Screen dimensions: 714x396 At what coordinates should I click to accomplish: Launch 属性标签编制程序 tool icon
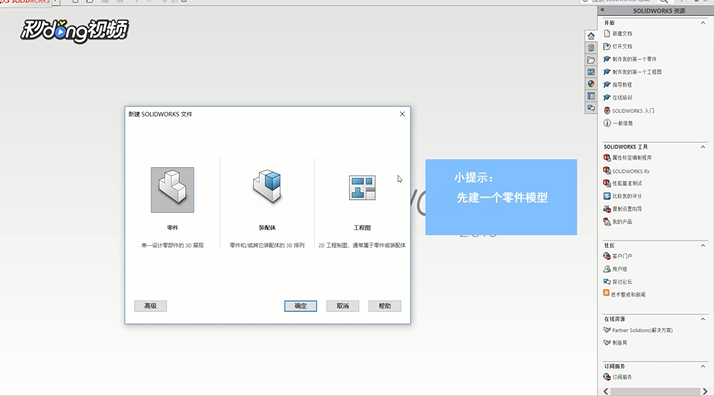607,157
